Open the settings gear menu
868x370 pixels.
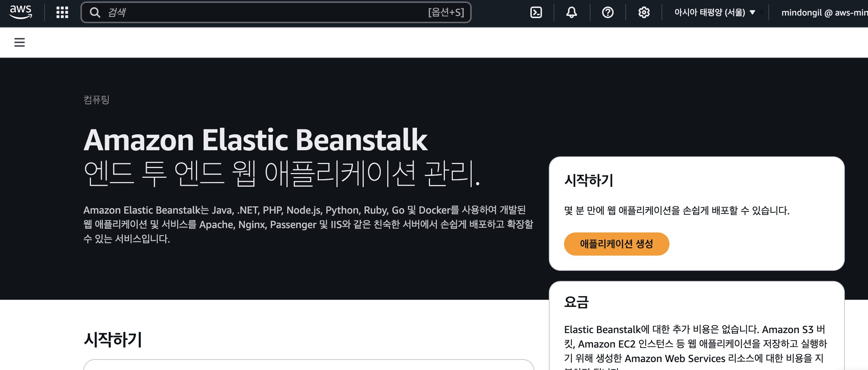pyautogui.click(x=644, y=12)
